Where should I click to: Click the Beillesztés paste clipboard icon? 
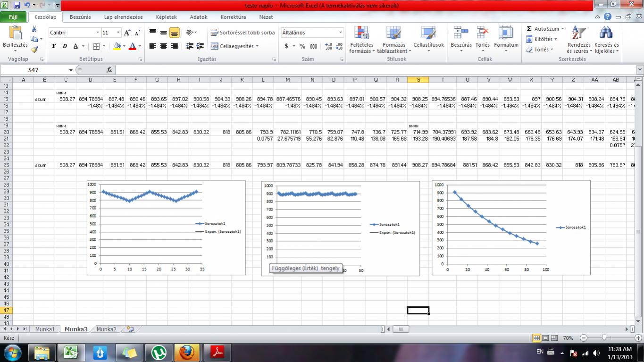click(16, 33)
